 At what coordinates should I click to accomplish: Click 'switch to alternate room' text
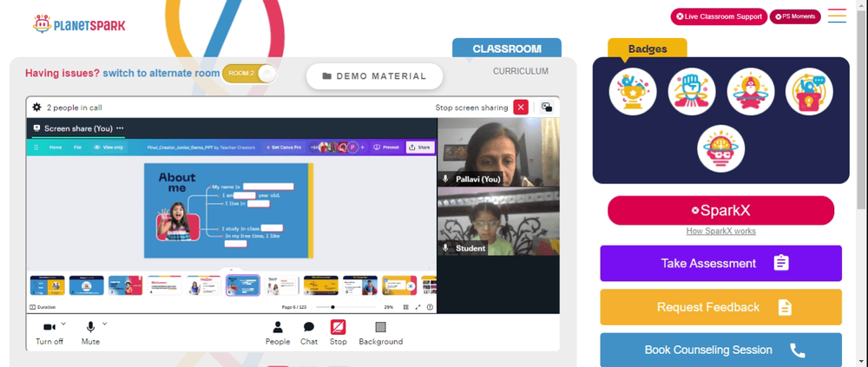point(161,73)
